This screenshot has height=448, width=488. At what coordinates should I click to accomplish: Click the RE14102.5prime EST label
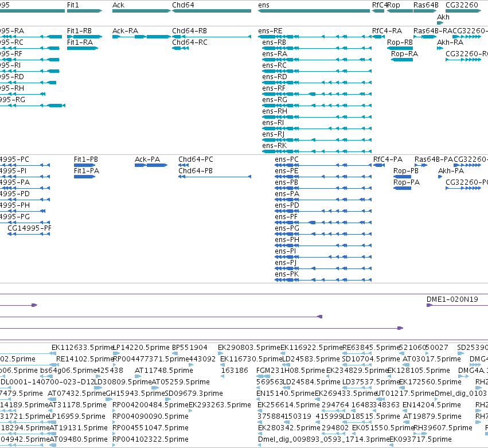[x=84, y=359]
